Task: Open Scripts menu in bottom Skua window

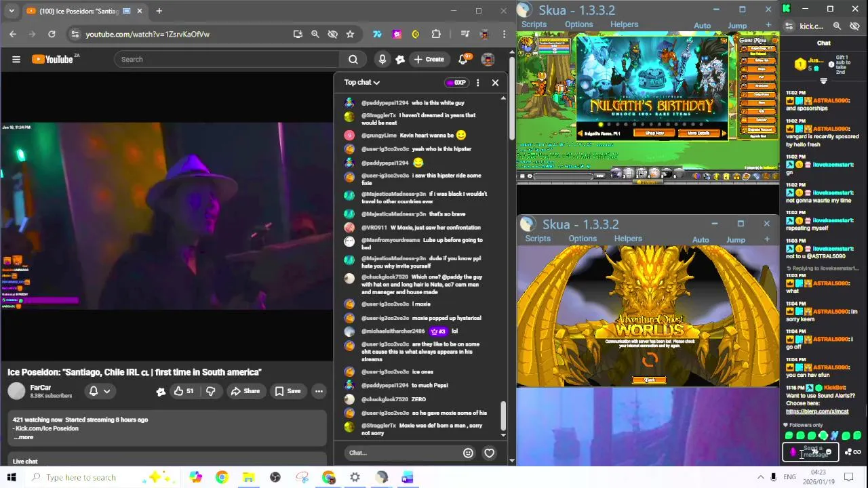Action: tap(538, 239)
